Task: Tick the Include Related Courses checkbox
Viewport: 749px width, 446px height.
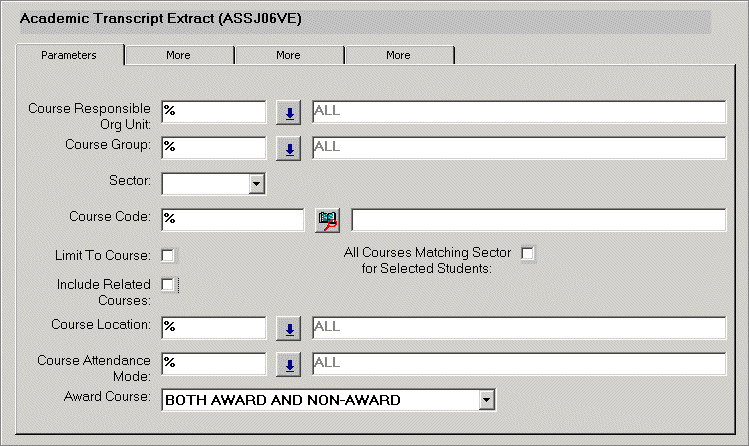Action: (x=167, y=285)
